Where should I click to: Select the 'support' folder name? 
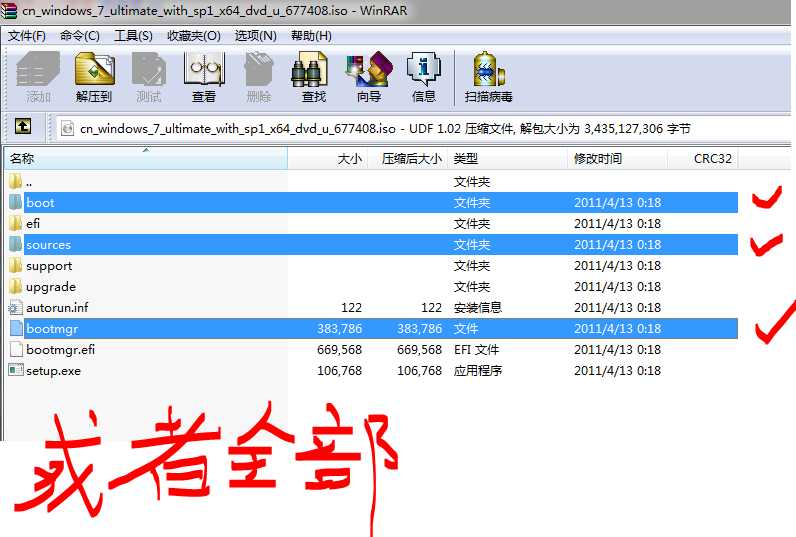click(x=49, y=266)
